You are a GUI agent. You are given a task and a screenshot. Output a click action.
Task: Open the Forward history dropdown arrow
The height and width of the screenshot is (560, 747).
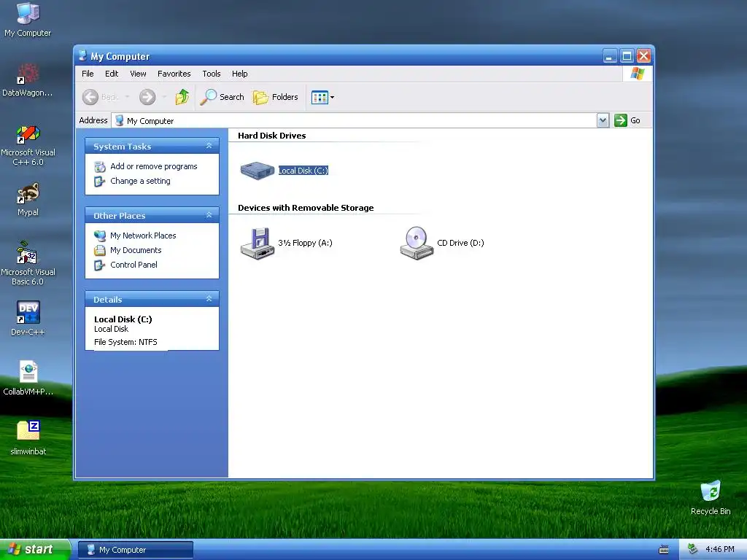click(164, 97)
